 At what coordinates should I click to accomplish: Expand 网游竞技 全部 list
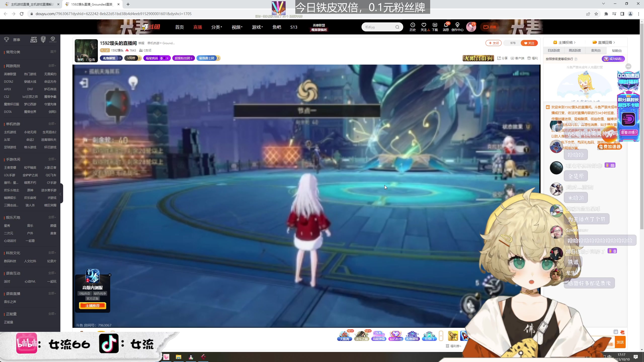tap(52, 65)
